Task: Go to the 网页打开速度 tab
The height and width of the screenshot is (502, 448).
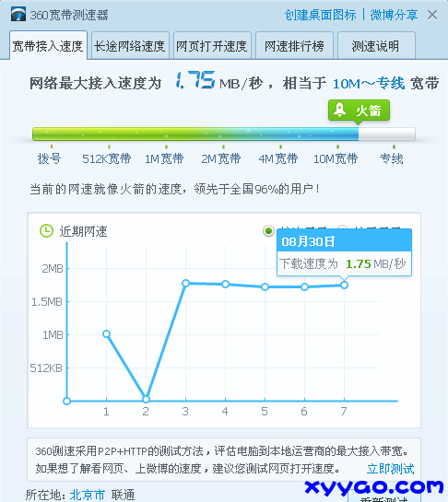Action: point(212,46)
